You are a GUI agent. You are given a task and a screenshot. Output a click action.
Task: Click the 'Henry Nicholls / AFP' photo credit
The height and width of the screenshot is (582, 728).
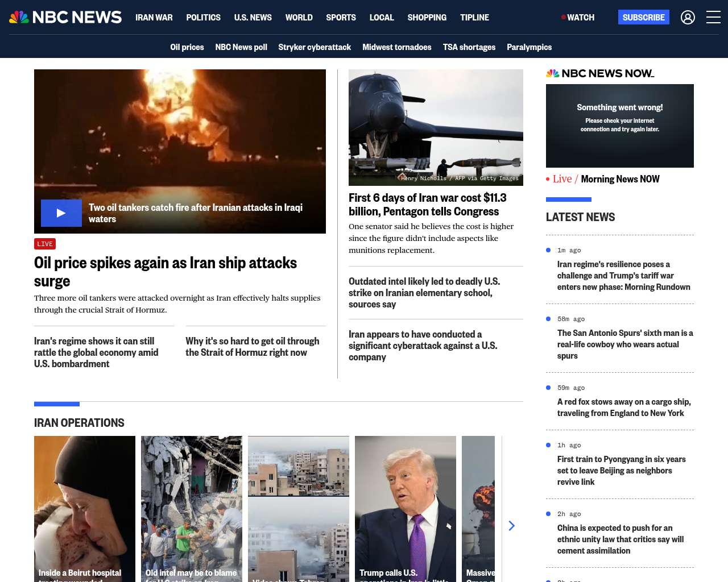(460, 178)
